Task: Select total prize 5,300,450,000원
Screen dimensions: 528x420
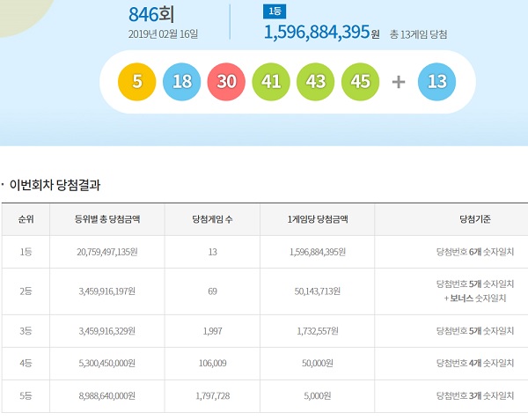Action: pyautogui.click(x=107, y=363)
